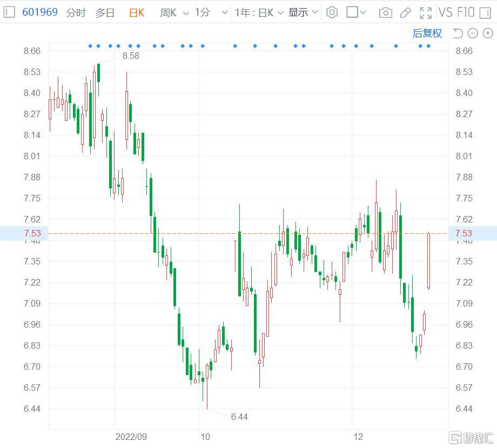Click the 6.44 low price label
The width and height of the screenshot is (497, 448).
[x=239, y=417]
